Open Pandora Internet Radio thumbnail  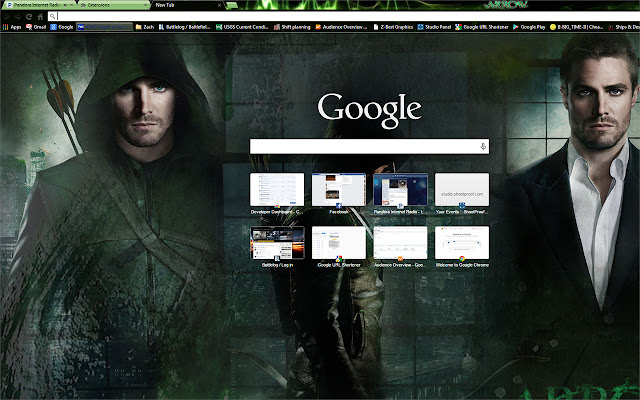400,189
